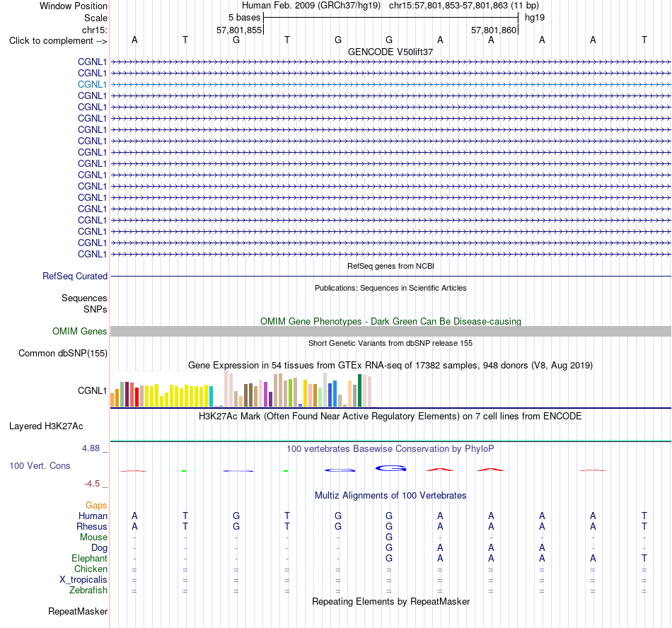Select the light-blue highlighted CGNL1 transcript label
This screenshot has width=672, height=628.
(x=92, y=84)
